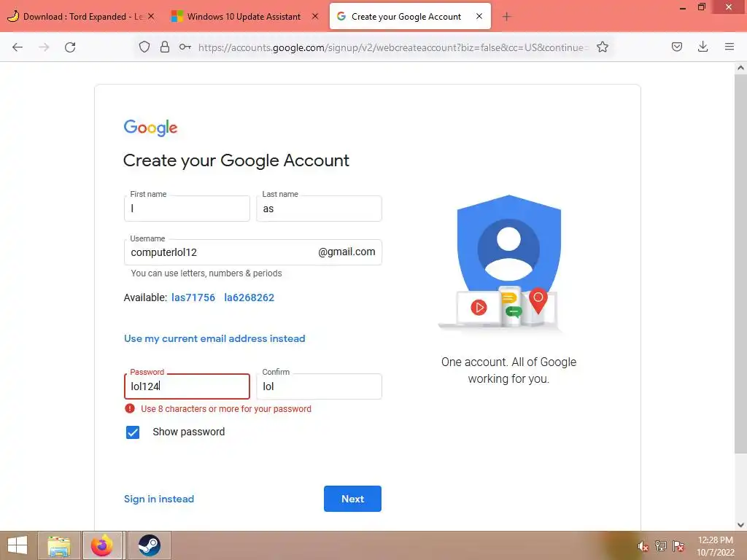Reload the current page
The height and width of the screenshot is (560, 747).
[x=70, y=47]
